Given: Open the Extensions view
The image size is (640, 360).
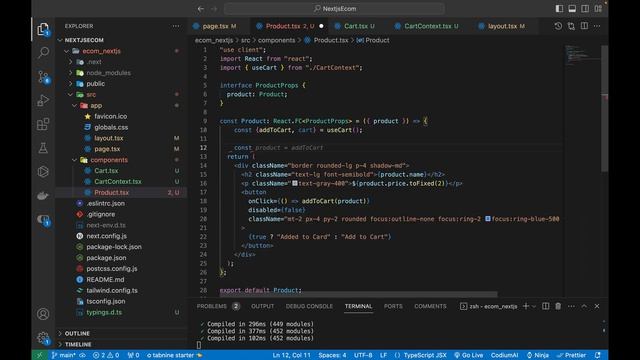Looking at the screenshot, I should (x=43, y=124).
